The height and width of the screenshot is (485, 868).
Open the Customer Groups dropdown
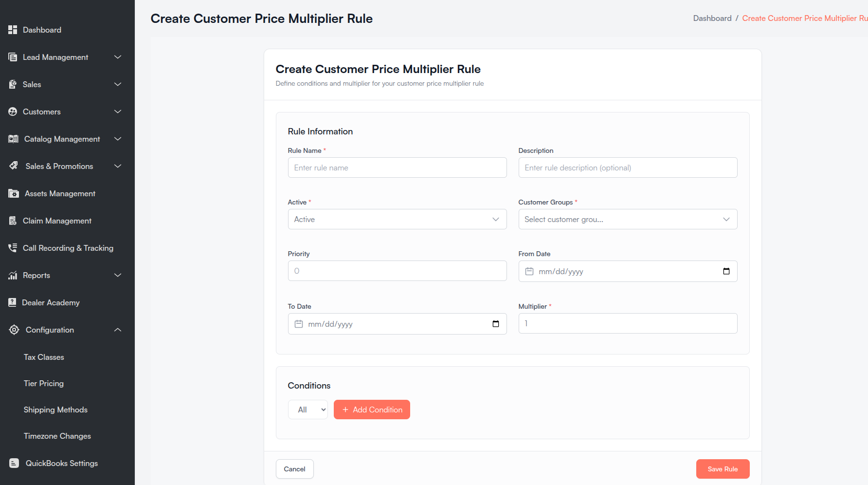628,219
